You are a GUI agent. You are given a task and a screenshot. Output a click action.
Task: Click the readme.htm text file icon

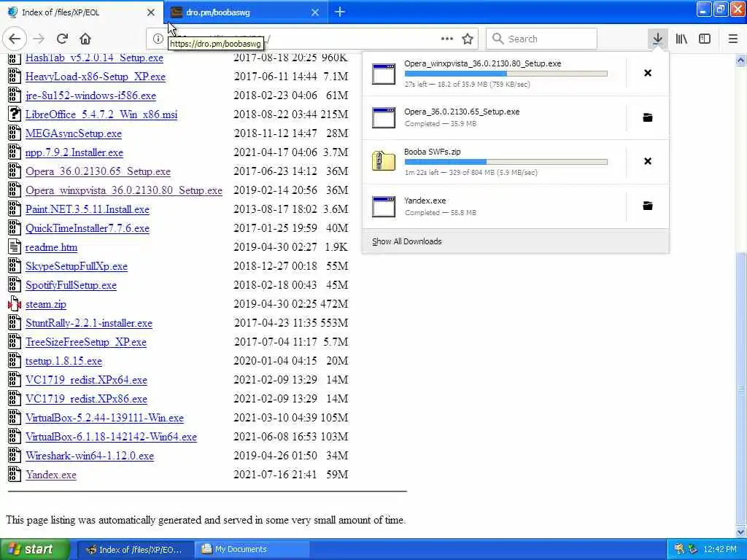pos(15,246)
